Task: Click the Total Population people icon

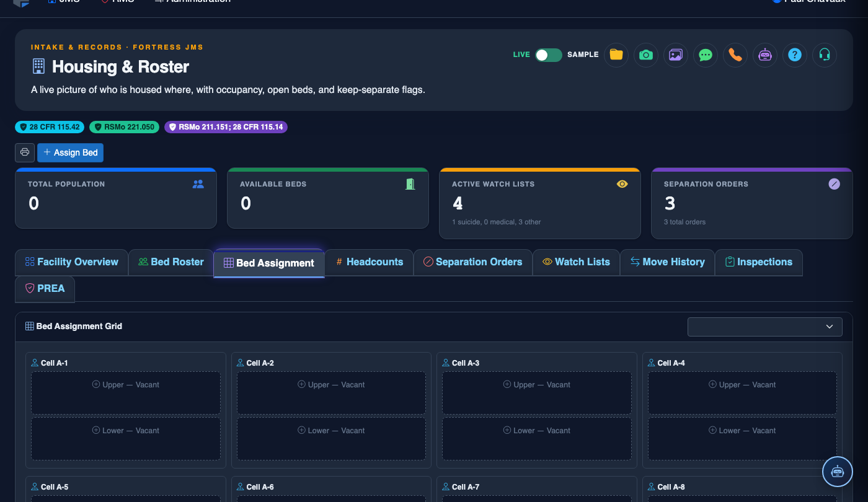Action: 198,184
